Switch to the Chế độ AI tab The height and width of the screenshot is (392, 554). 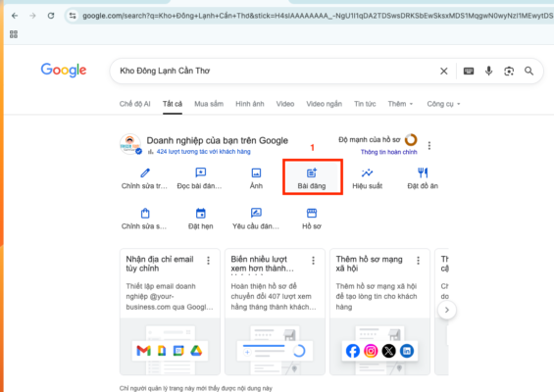point(134,104)
